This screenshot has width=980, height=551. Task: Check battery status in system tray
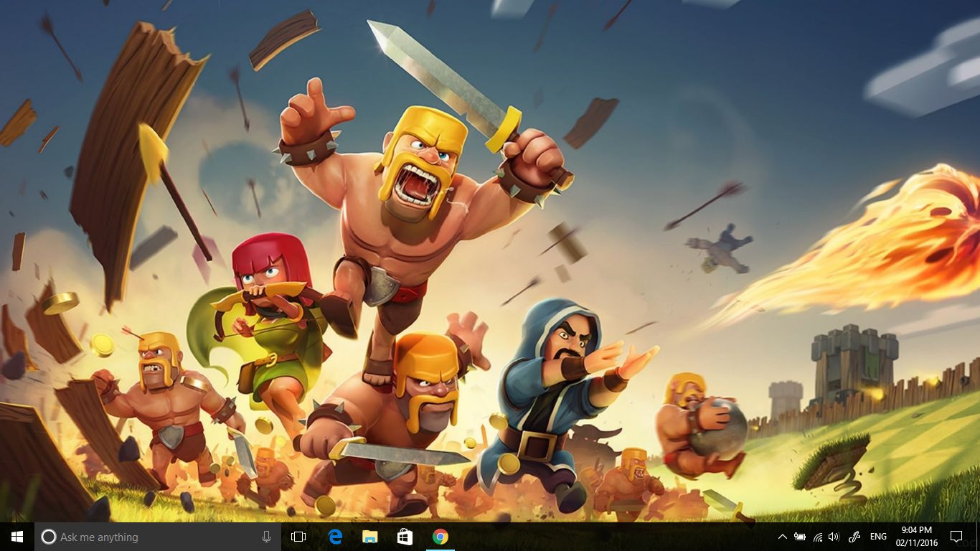pyautogui.click(x=800, y=537)
